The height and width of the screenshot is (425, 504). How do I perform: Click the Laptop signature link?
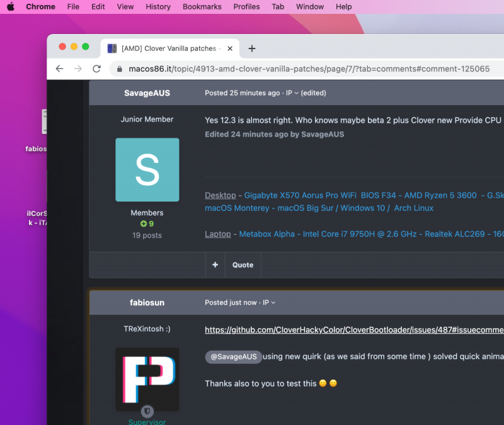click(218, 234)
